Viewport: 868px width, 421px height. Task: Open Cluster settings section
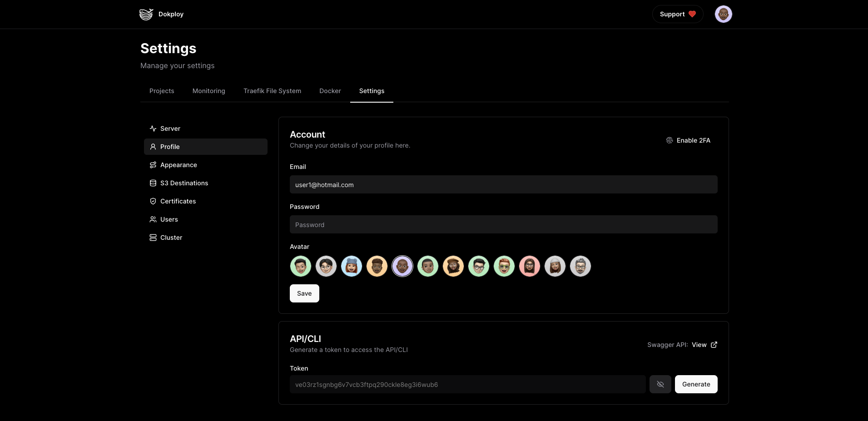click(x=171, y=238)
